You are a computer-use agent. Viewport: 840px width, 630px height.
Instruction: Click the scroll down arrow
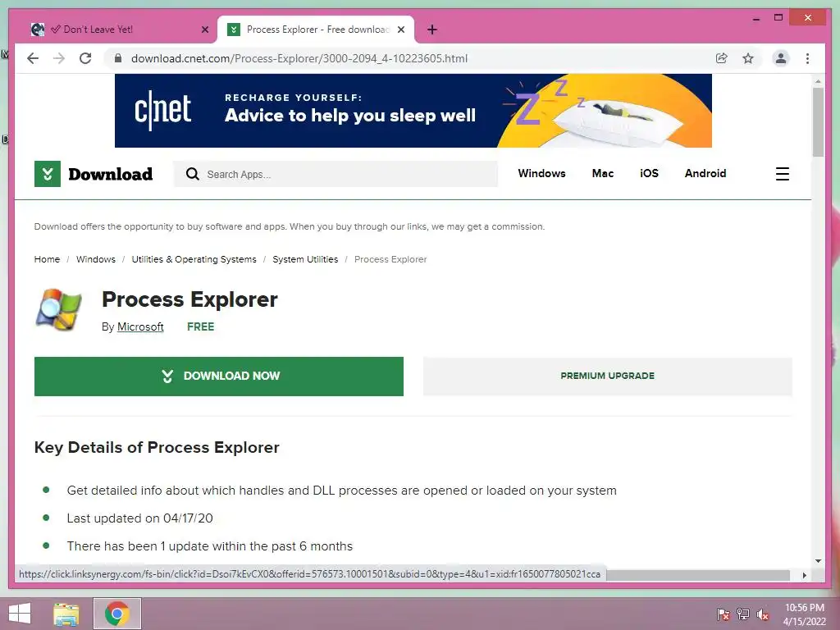pyautogui.click(x=818, y=561)
